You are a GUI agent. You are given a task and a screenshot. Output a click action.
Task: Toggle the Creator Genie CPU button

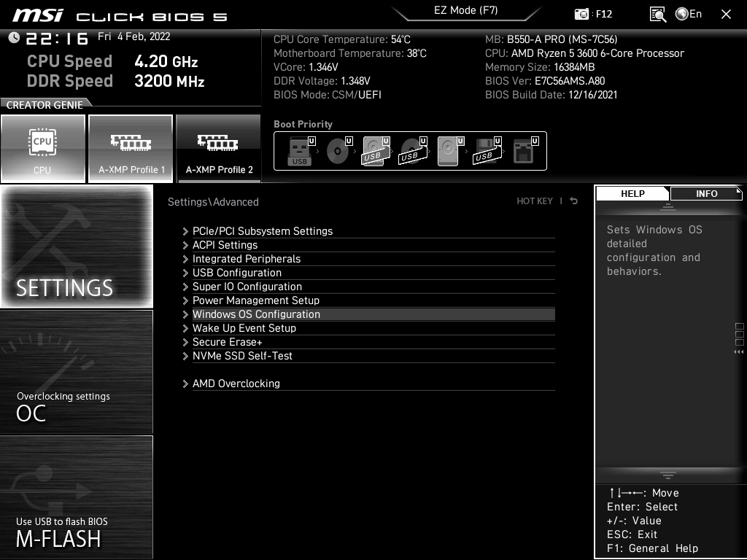[43, 149]
